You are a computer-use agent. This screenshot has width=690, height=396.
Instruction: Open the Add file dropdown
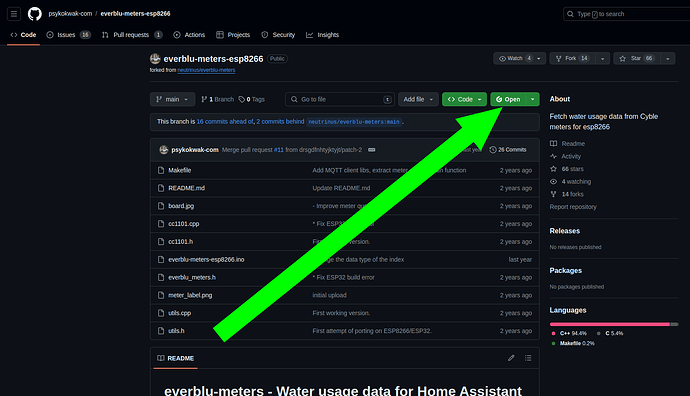418,99
